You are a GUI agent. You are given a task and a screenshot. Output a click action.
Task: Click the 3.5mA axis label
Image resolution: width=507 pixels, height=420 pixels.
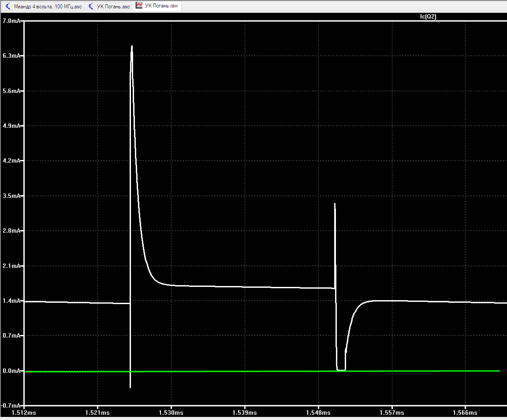11,196
